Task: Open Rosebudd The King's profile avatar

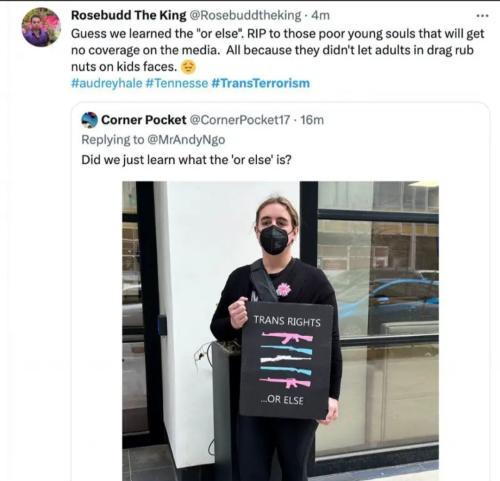Action: pos(41,27)
